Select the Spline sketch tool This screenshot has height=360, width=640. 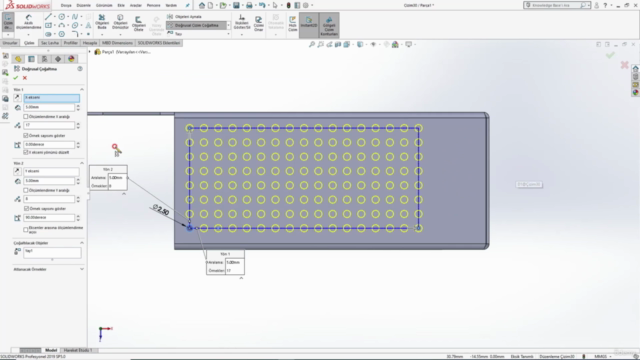(x=75, y=17)
